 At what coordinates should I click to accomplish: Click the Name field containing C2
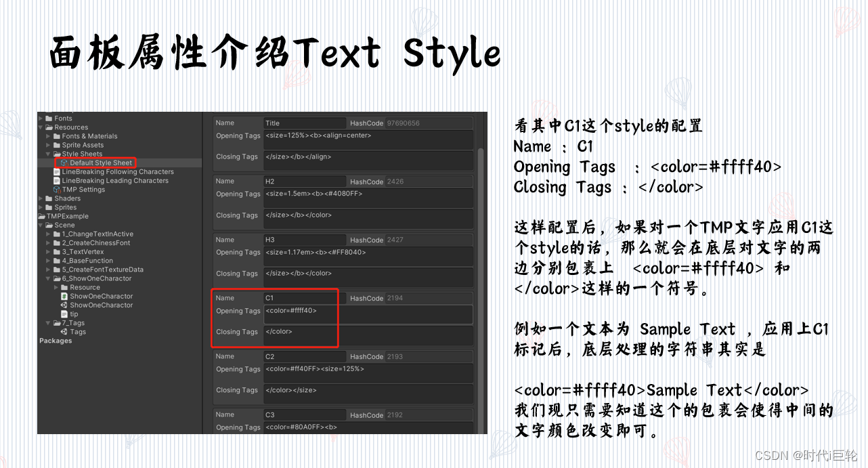coord(305,356)
